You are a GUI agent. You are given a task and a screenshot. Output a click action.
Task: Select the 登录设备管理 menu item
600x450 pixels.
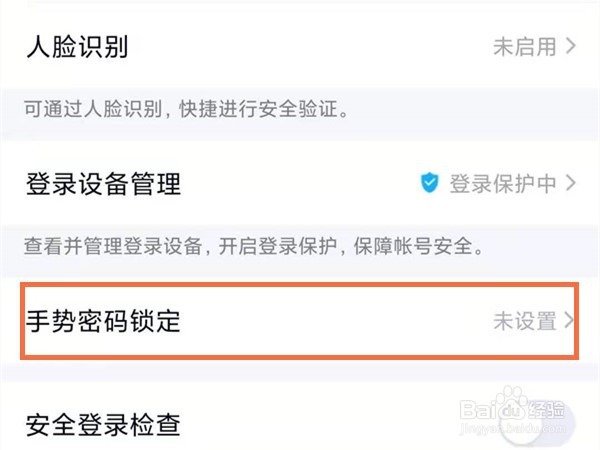(x=103, y=184)
